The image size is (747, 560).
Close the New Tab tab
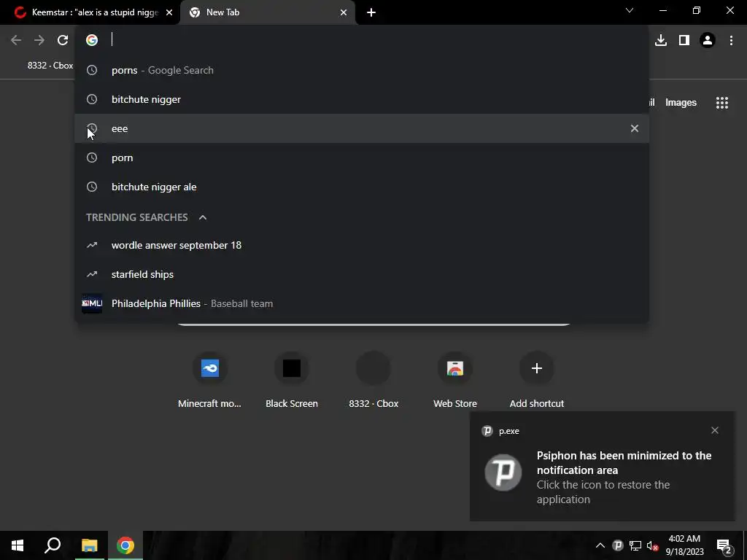[344, 12]
